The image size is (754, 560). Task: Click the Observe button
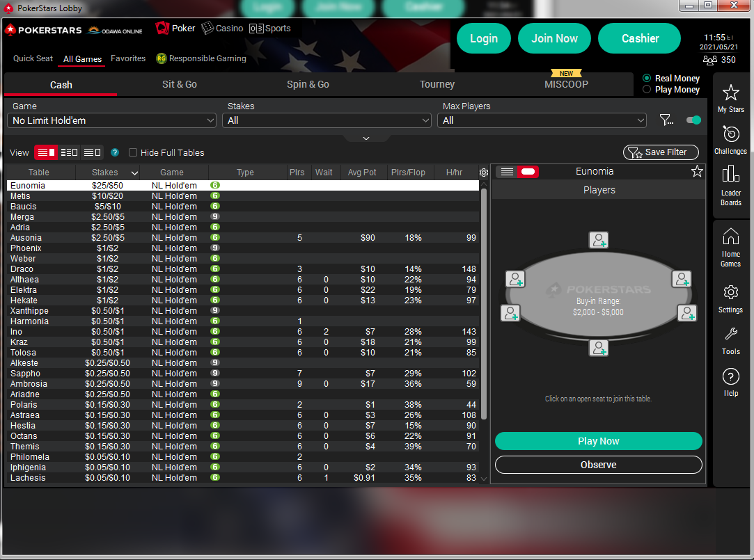pyautogui.click(x=598, y=465)
